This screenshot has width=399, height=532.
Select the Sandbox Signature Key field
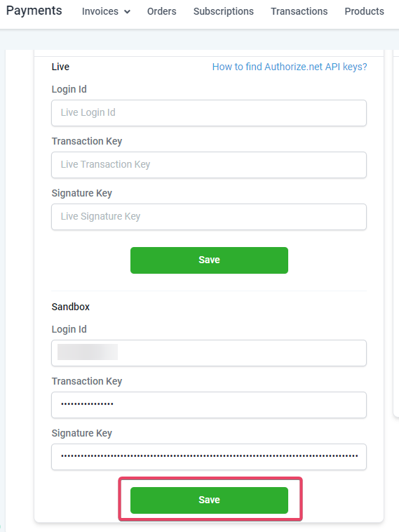[x=209, y=457]
